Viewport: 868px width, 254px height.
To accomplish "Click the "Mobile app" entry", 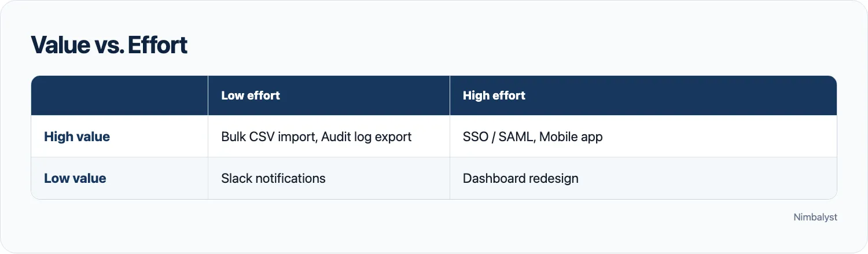I will [571, 137].
